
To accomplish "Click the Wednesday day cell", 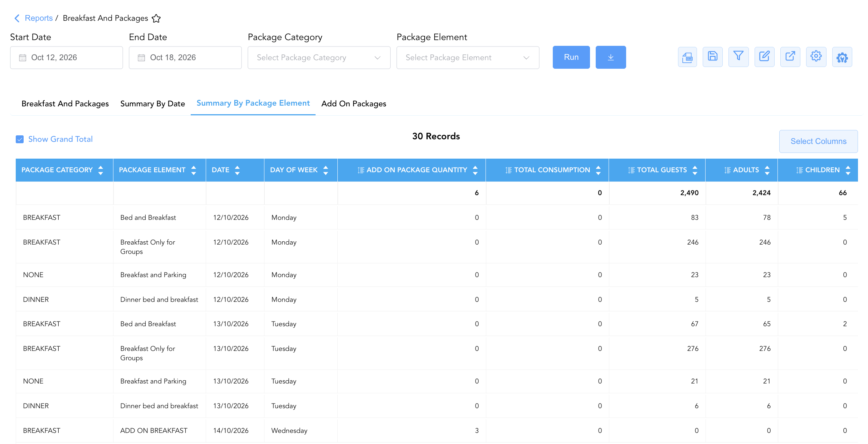I will 289,431.
